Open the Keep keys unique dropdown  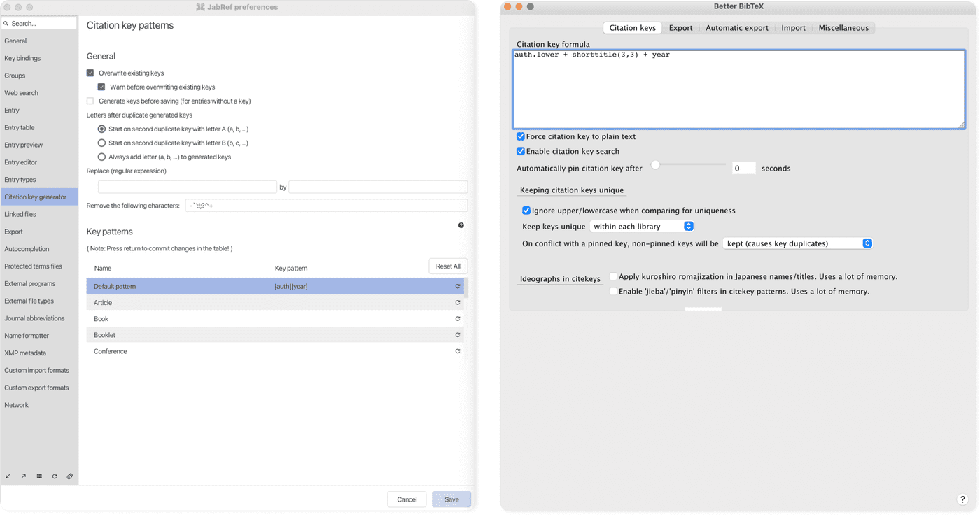[x=641, y=226]
